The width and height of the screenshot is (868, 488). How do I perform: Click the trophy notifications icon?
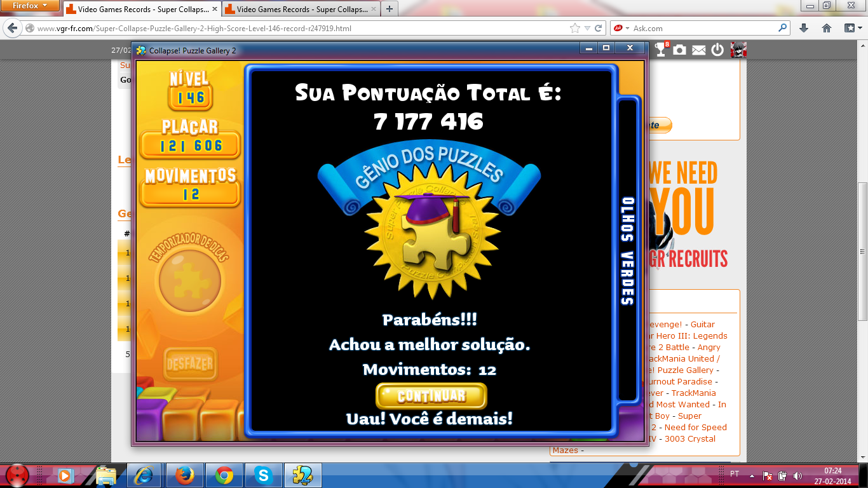661,50
